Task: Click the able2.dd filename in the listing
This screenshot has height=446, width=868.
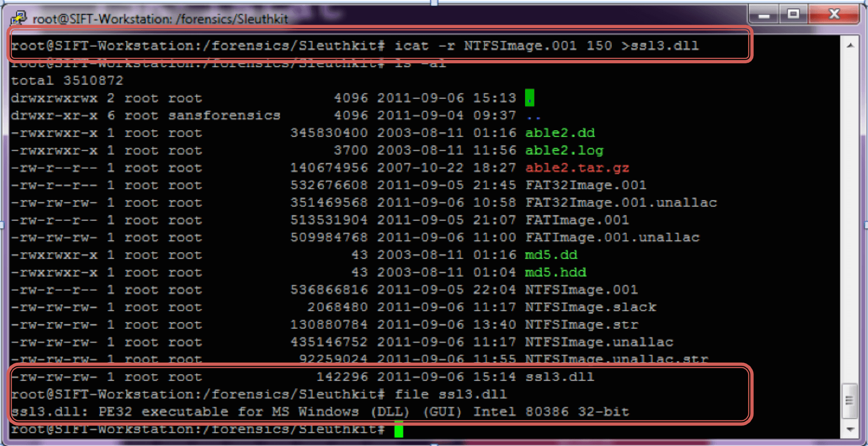Action: pos(560,133)
